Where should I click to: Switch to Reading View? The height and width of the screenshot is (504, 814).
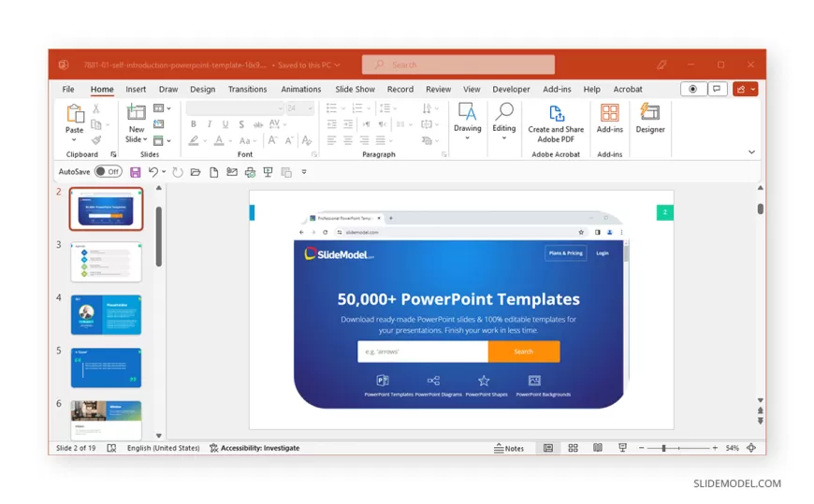tap(598, 448)
